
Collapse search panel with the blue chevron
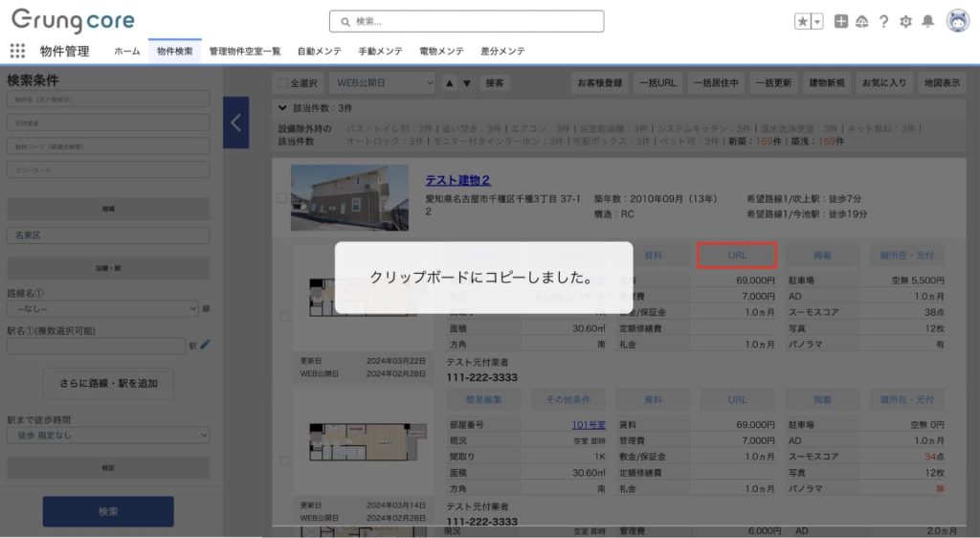pyautogui.click(x=235, y=123)
